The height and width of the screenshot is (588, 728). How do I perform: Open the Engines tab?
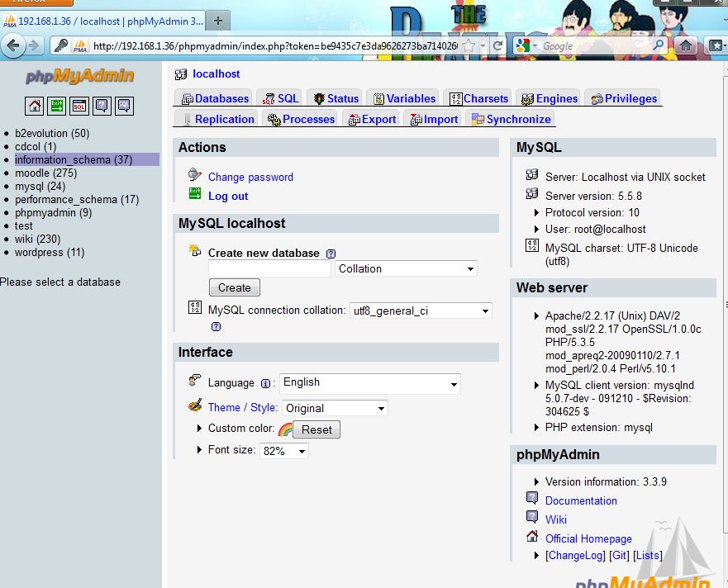click(x=549, y=98)
